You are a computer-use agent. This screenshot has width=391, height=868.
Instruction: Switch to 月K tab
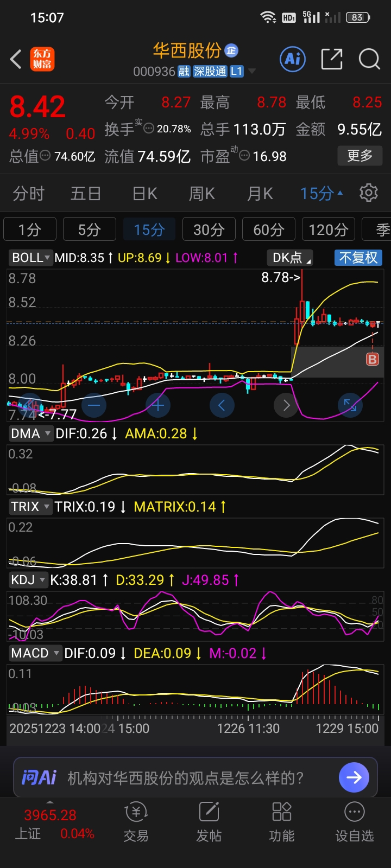(260, 193)
